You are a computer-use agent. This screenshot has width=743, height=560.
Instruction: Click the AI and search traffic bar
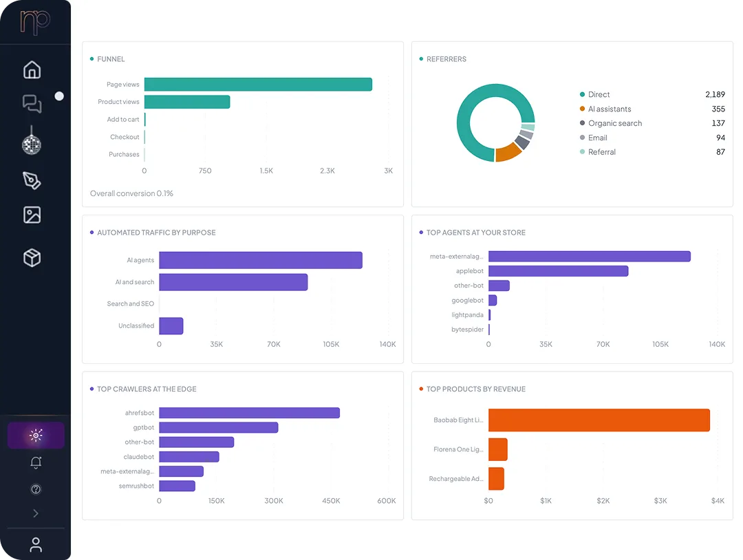coord(234,282)
